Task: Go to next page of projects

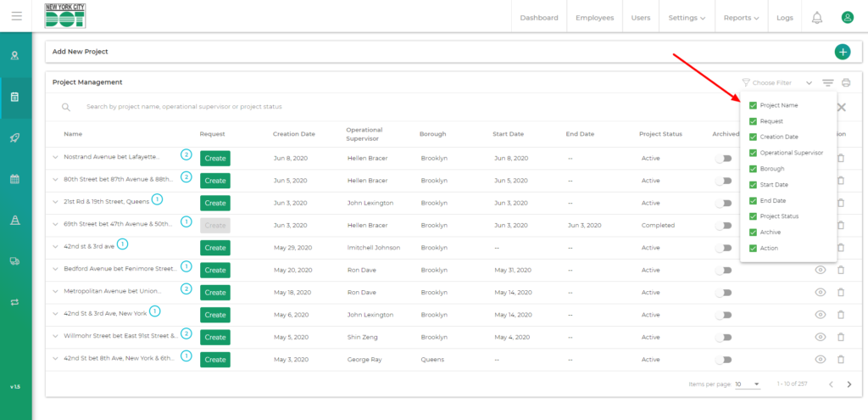Action: click(x=849, y=384)
